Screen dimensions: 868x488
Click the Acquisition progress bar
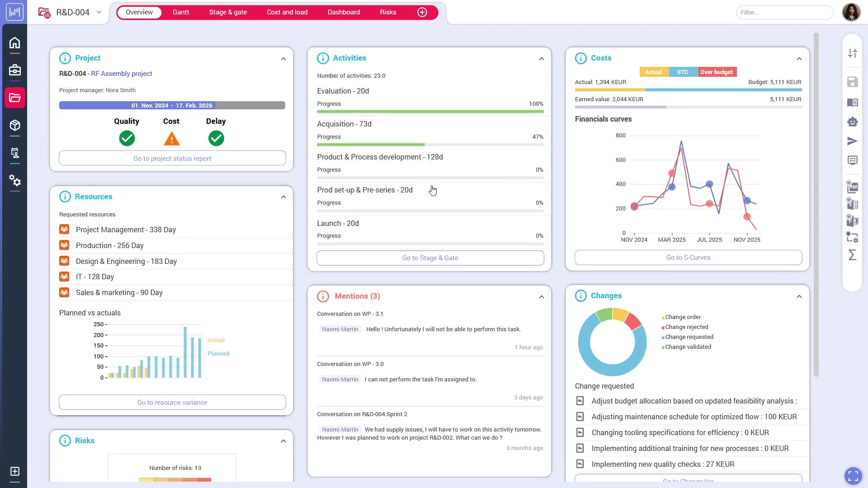click(x=429, y=145)
